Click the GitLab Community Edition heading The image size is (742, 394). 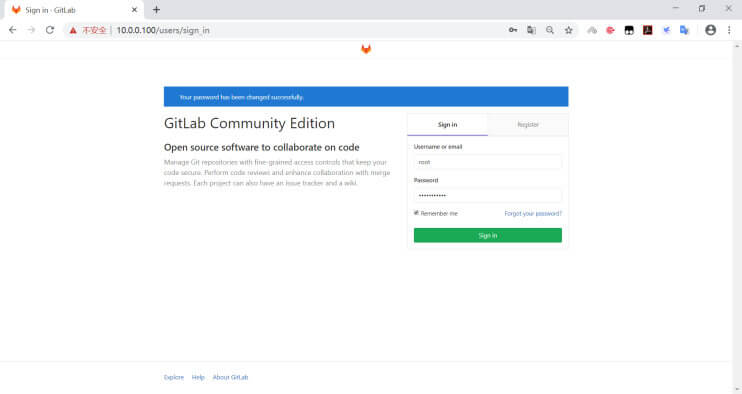pos(249,123)
